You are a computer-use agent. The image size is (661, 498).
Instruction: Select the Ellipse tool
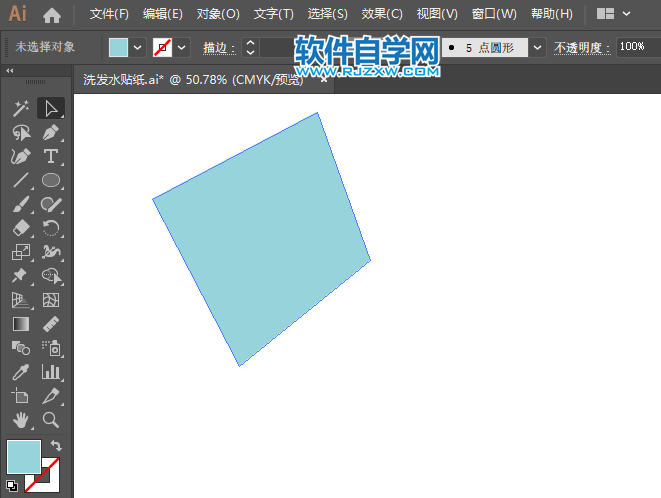pyautogui.click(x=51, y=180)
